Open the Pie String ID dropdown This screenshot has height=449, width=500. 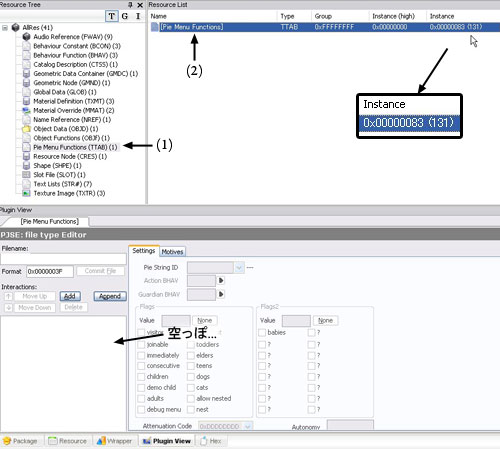tap(239, 268)
